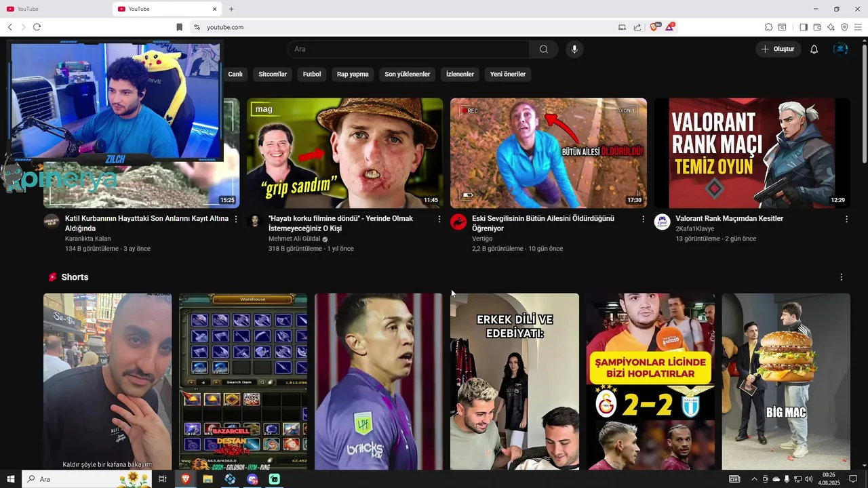This screenshot has width=868, height=488.
Task: Click the Oluştur create button
Action: tap(778, 49)
